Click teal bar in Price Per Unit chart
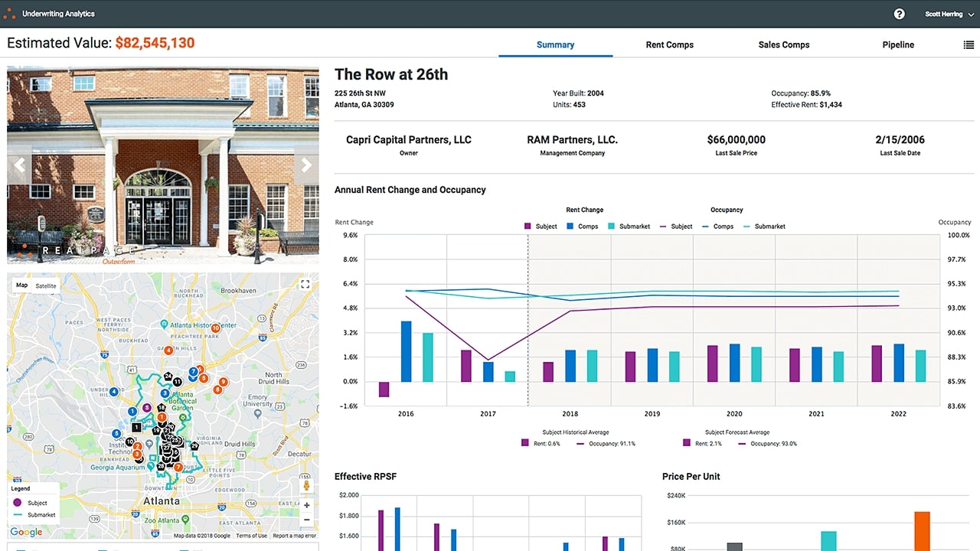The width and height of the screenshot is (980, 551). click(x=828, y=541)
